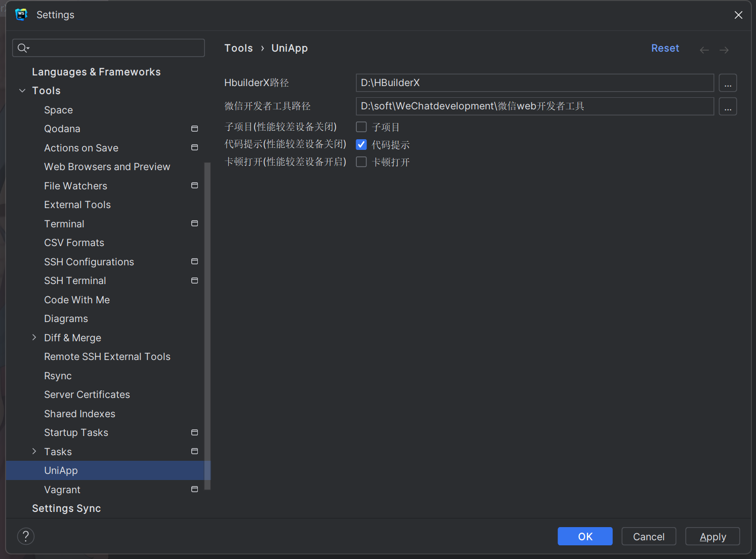Browse for 微信开发者工具路径 with ellipsis button

(x=728, y=106)
